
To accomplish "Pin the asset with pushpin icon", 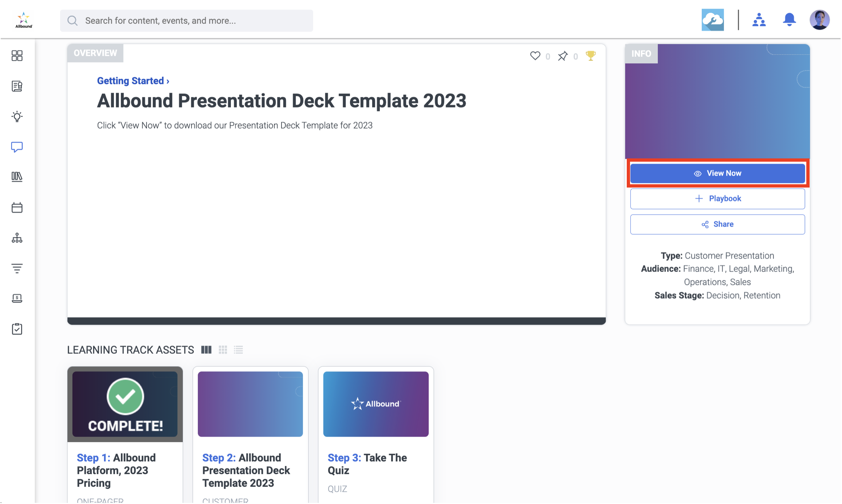I will coord(563,56).
